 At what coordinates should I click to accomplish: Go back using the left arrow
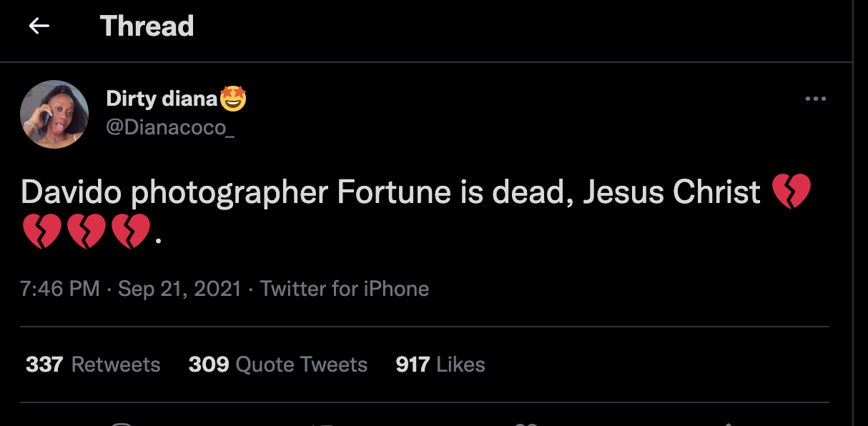(x=39, y=26)
